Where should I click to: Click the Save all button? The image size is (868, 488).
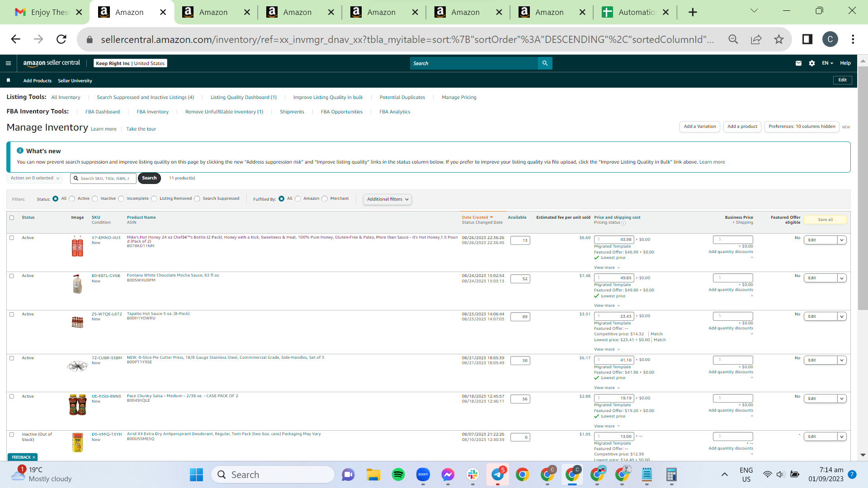click(826, 220)
